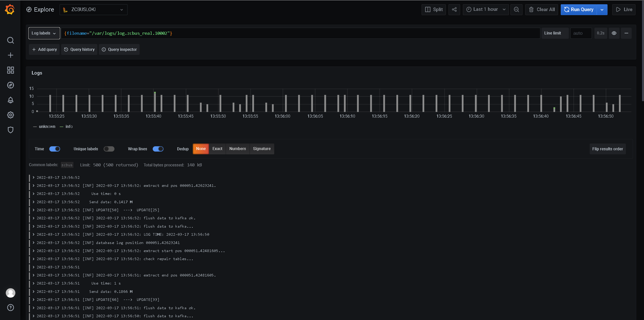Click the Query history button

click(79, 49)
